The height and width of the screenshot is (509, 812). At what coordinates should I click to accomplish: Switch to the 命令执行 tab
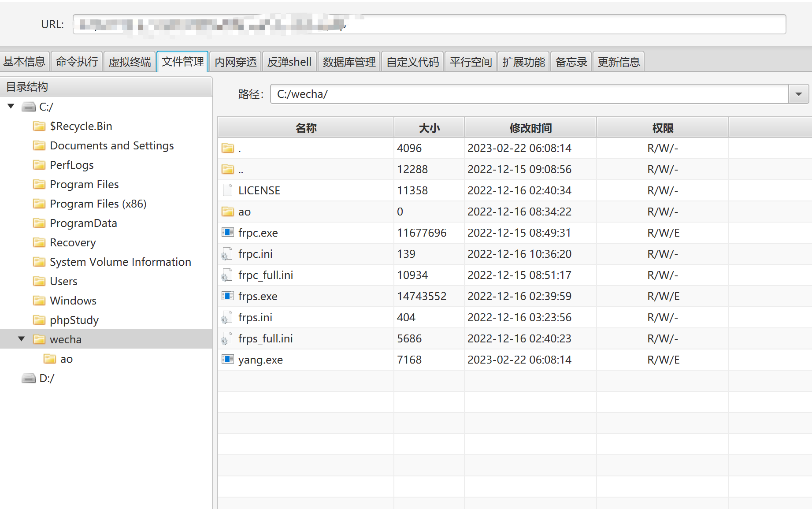[x=77, y=62]
